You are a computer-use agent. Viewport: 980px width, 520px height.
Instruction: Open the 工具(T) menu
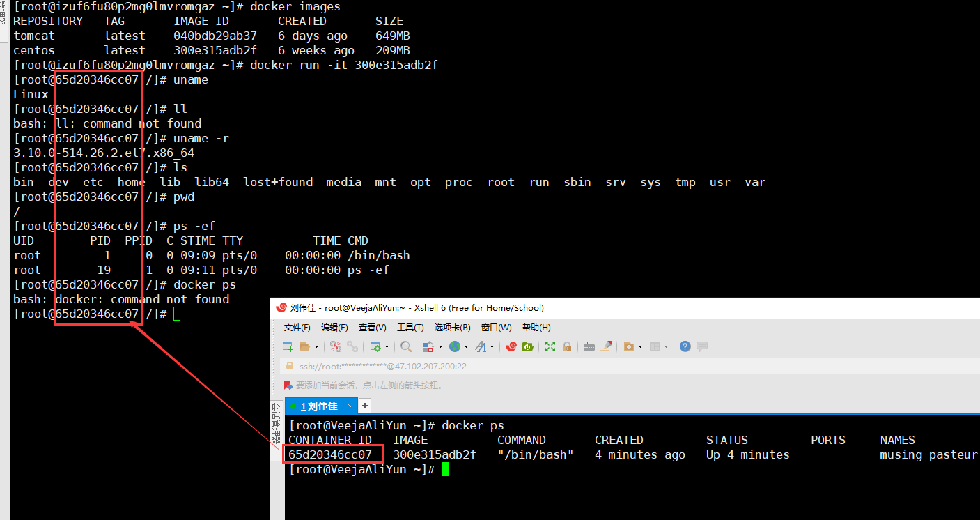(410, 328)
